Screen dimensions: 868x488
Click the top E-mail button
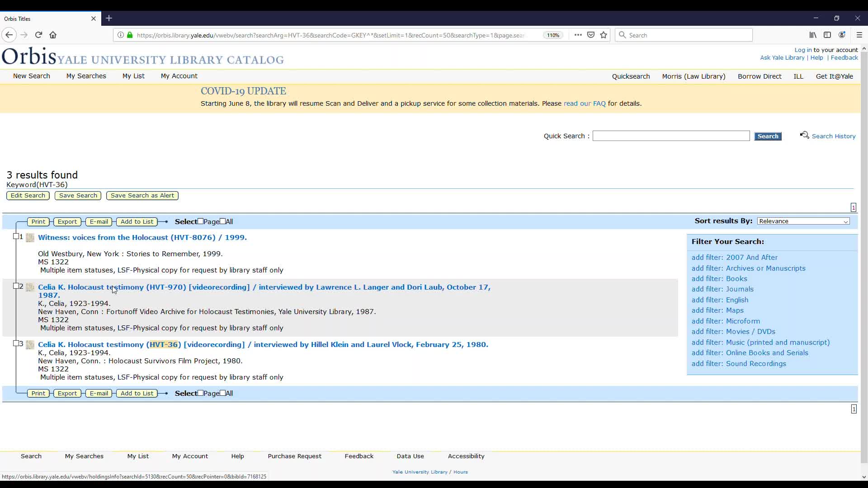click(x=99, y=222)
